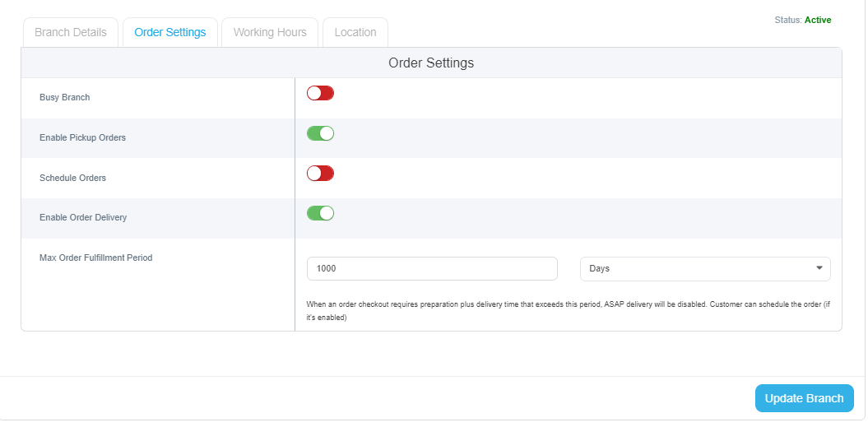The height and width of the screenshot is (427, 868).
Task: Enable the Busy Branch toggle
Action: coord(321,93)
